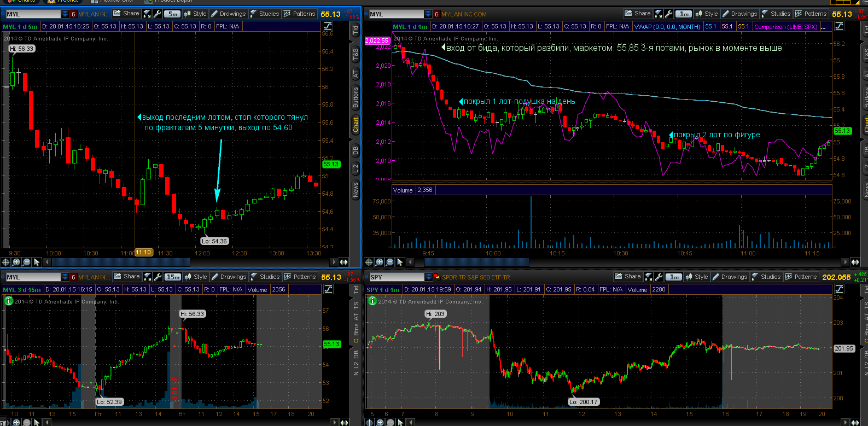
Task: Open DB side tab of 5m chart
Action: (x=356, y=150)
